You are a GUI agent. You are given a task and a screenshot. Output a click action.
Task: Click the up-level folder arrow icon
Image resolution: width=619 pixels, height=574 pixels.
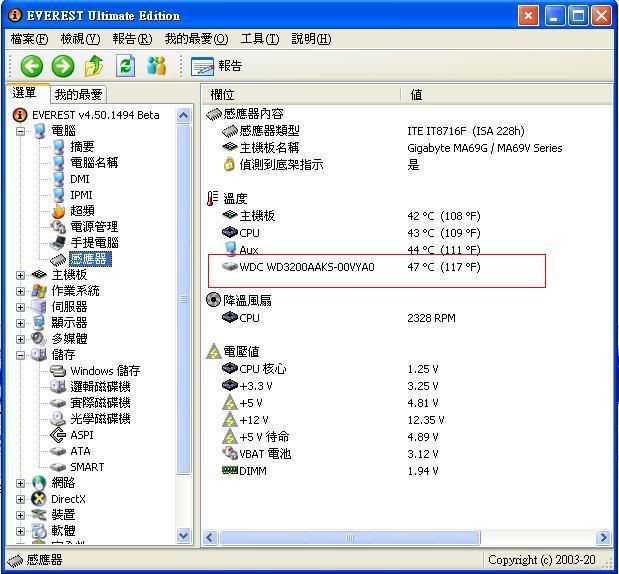(x=94, y=66)
